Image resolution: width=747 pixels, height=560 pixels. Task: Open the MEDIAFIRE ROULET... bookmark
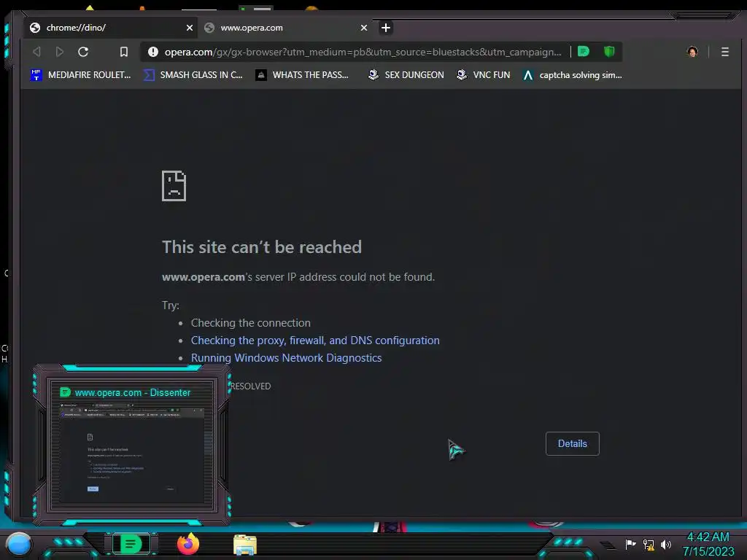pyautogui.click(x=80, y=75)
